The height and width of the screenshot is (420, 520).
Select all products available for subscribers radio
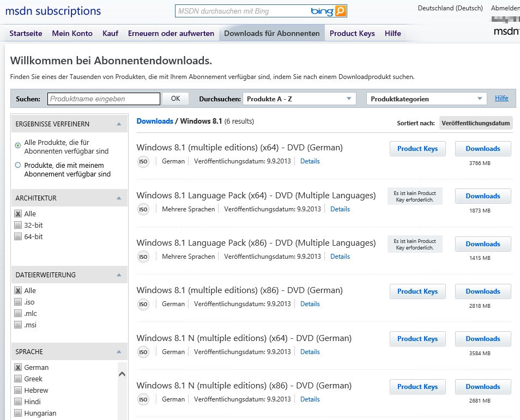(x=18, y=145)
